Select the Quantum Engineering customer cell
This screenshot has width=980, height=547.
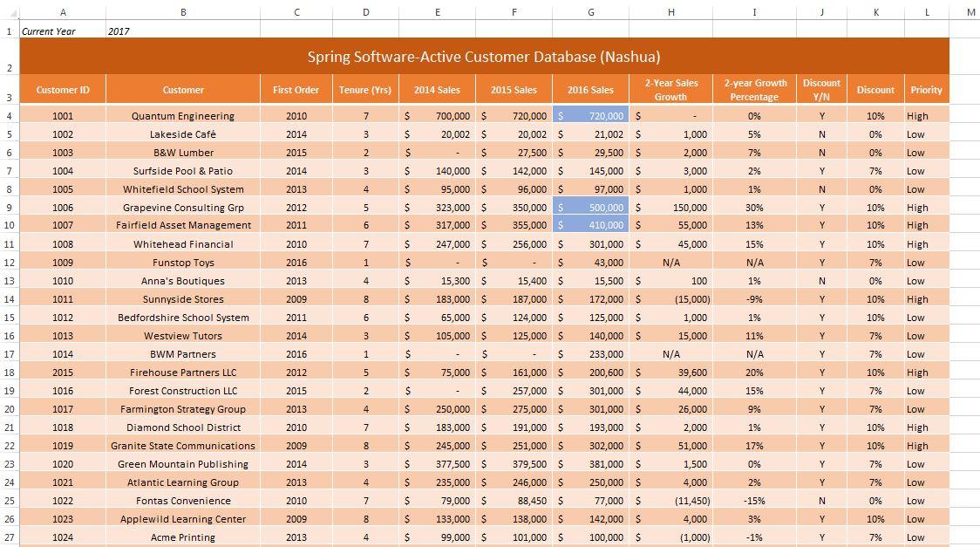183,115
